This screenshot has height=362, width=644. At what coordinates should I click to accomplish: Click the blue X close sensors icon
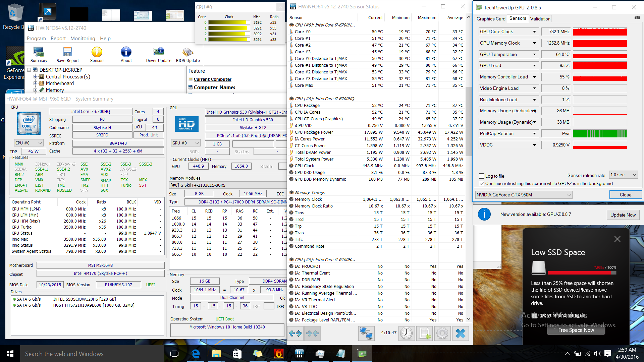(461, 334)
